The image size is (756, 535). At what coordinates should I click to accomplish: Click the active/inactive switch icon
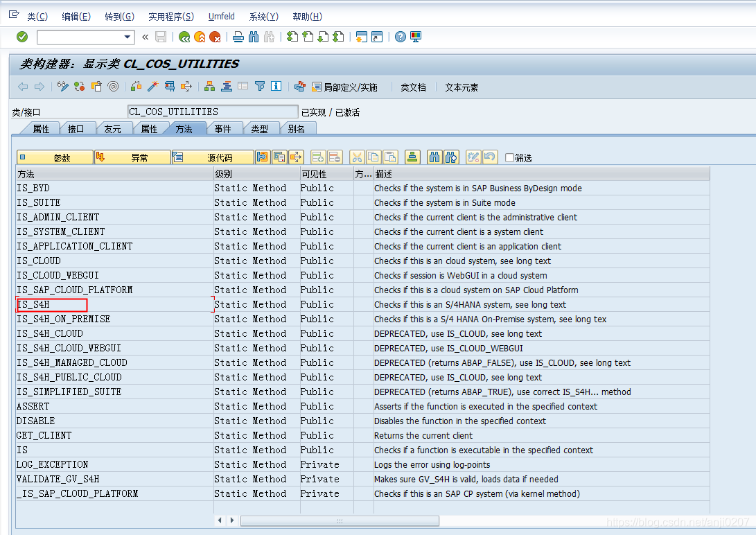(80, 87)
